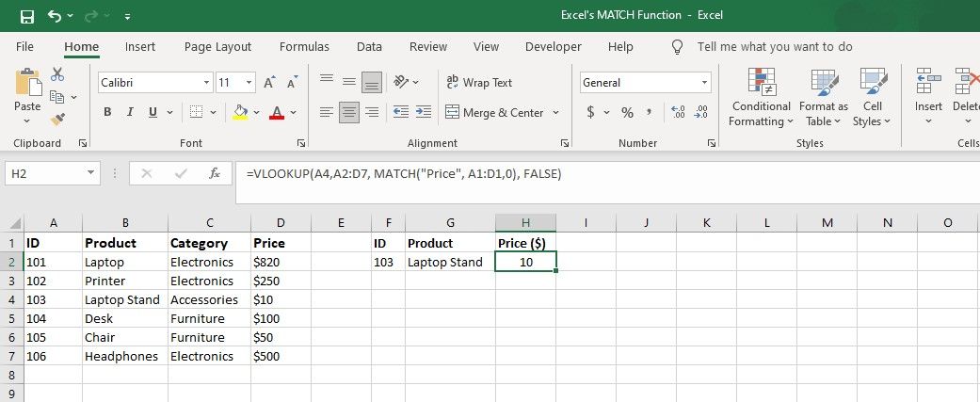Open Clipboard pane dialog launcher
Image resolution: width=980 pixels, height=402 pixels.
tap(83, 143)
